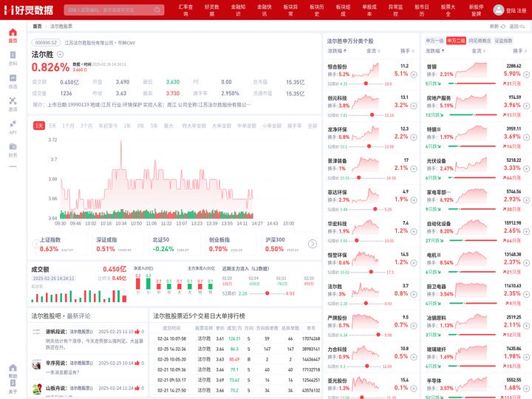Open 恒合股份 stock name link
532x399 pixels.
(x=337, y=66)
